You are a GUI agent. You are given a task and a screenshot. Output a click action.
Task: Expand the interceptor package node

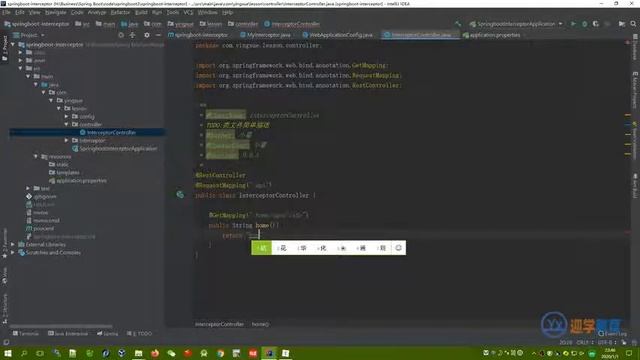pos(67,140)
